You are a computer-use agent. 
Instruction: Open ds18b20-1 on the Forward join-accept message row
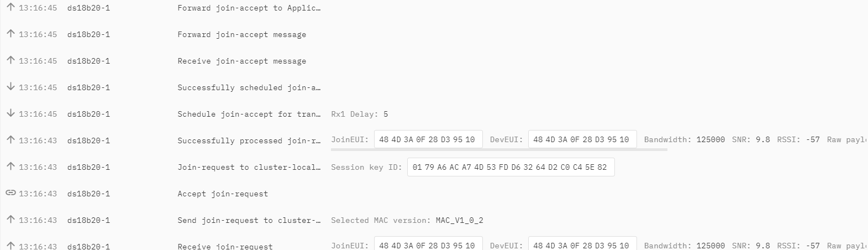coord(88,34)
